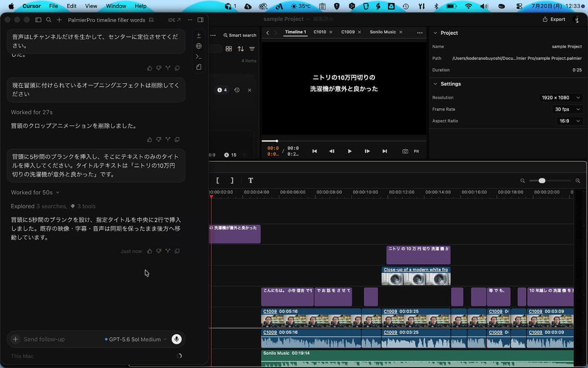Click the microphone voice input button

coord(177,339)
